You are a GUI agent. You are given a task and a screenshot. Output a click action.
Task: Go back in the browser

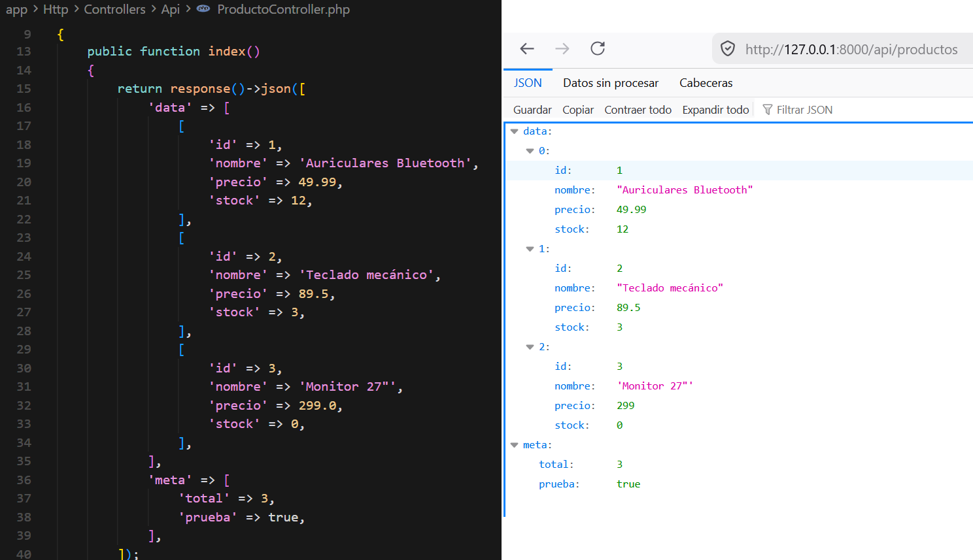coord(527,48)
